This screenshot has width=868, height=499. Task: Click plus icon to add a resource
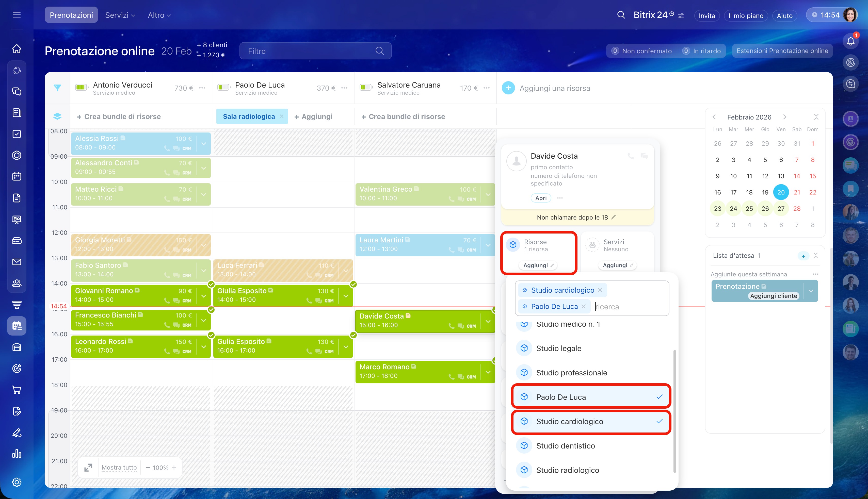(x=508, y=88)
